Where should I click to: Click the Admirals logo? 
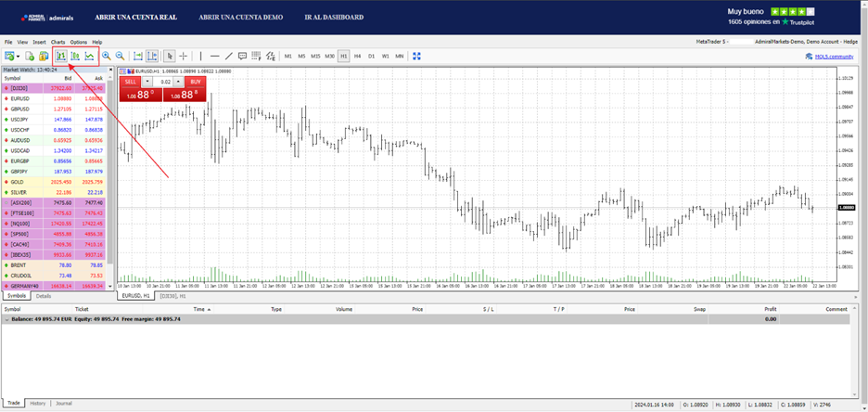[x=47, y=18]
